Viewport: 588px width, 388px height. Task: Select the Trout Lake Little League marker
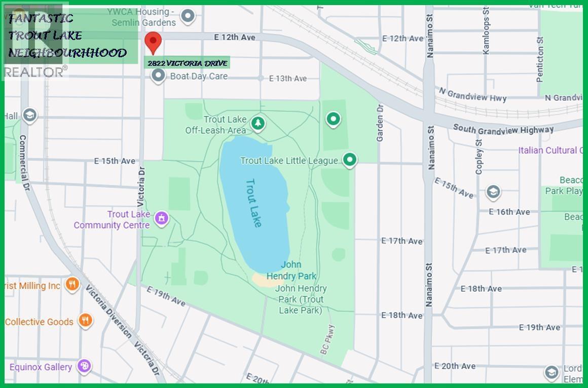[x=349, y=160]
